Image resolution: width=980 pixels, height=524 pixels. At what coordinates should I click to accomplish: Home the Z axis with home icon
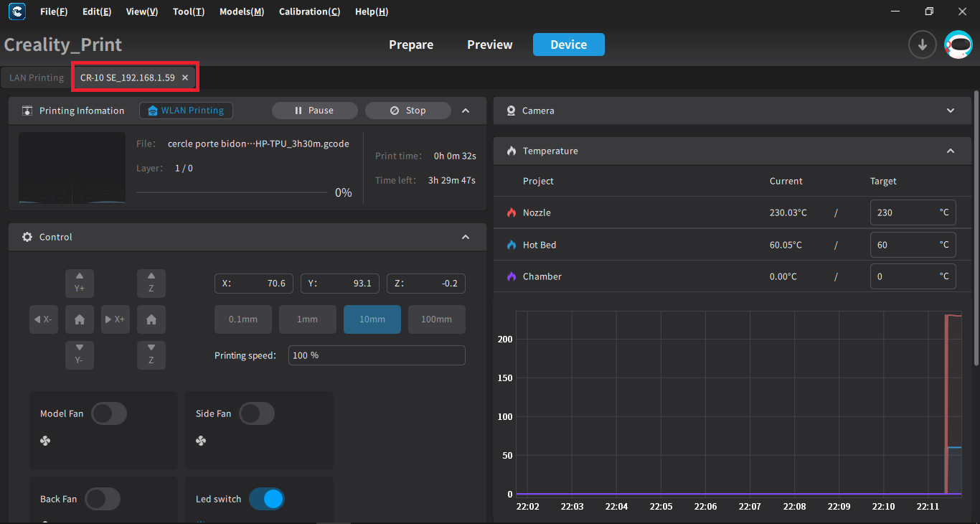(151, 319)
